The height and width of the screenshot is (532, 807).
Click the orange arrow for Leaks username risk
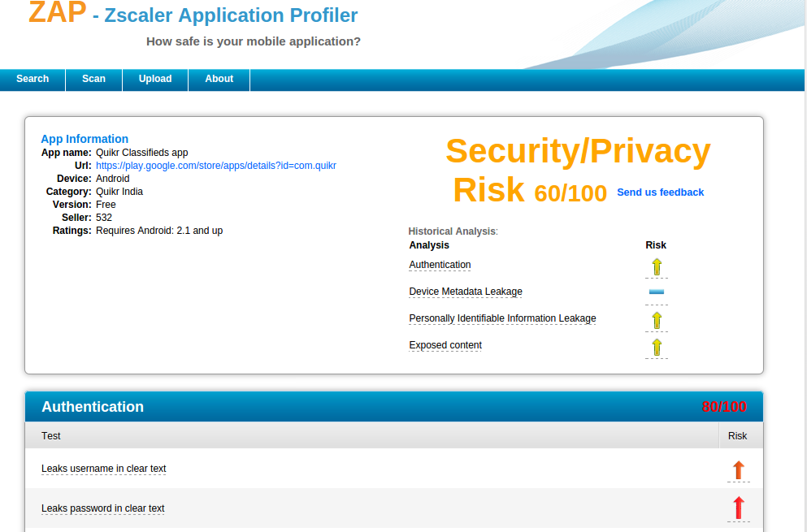pyautogui.click(x=738, y=469)
